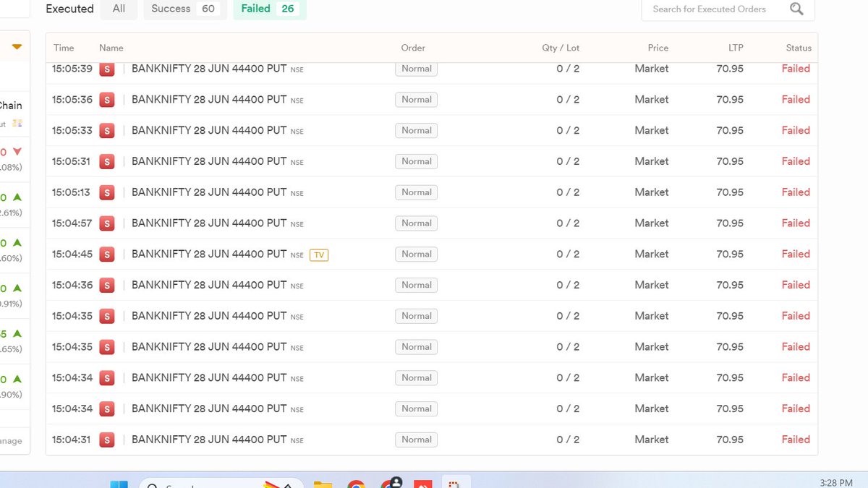Click the Normal order tag on 15:04:57 row
This screenshot has height=488, width=868.
(x=417, y=223)
